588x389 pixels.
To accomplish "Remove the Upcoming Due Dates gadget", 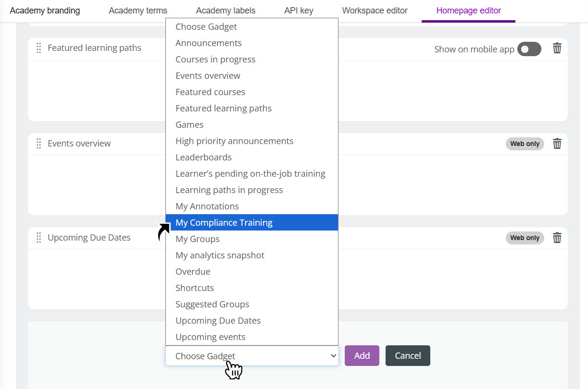I will point(557,237).
